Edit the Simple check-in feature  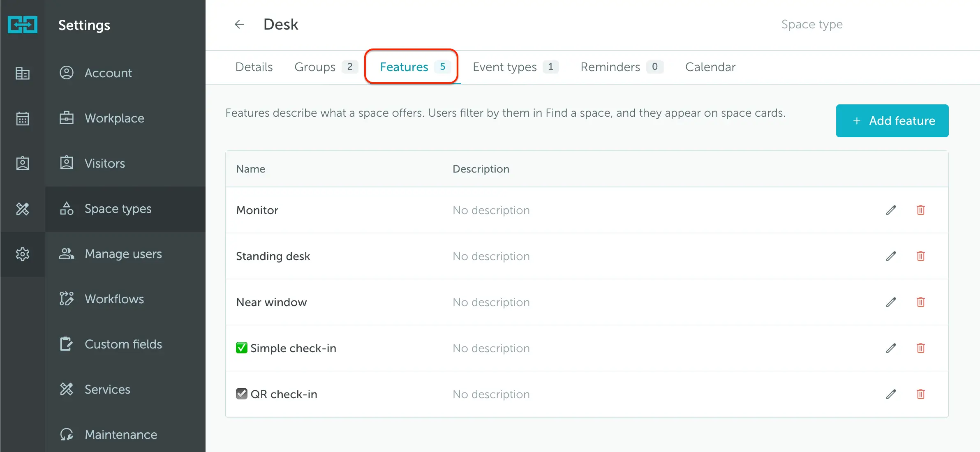coord(891,348)
